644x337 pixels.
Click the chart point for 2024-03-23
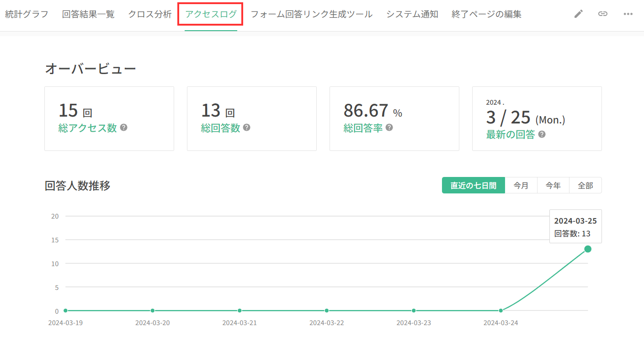(414, 310)
